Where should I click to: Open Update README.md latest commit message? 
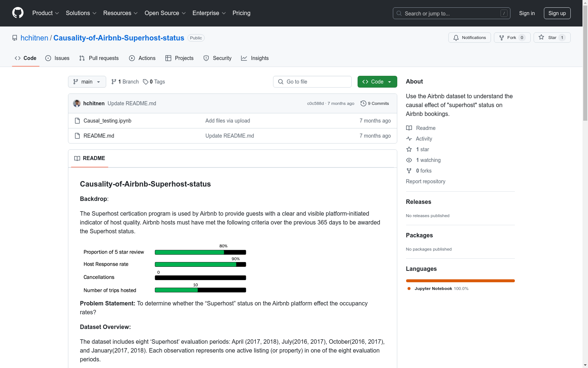(132, 103)
